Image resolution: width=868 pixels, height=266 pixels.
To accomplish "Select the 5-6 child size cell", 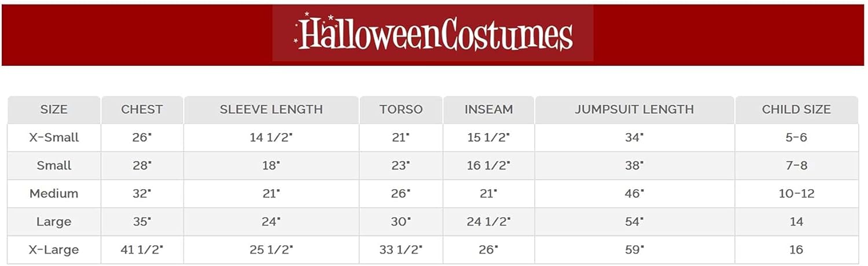I will 796,138.
